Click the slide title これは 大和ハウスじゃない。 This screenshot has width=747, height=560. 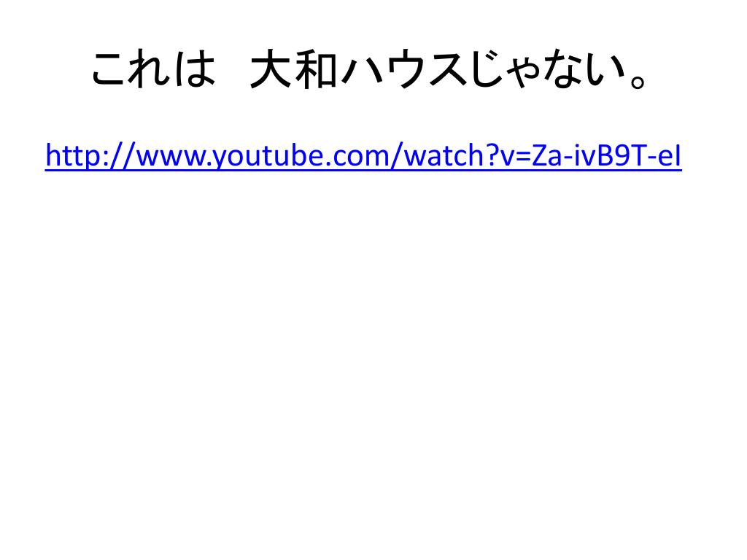[370, 70]
